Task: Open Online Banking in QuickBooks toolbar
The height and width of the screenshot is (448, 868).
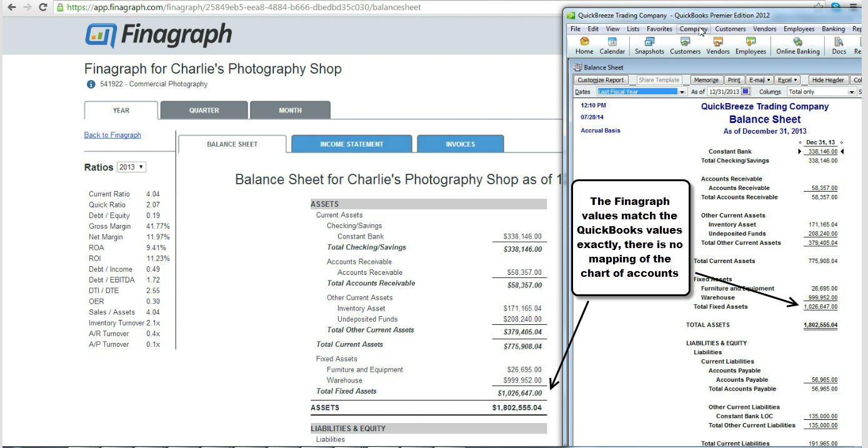Action: tap(798, 46)
